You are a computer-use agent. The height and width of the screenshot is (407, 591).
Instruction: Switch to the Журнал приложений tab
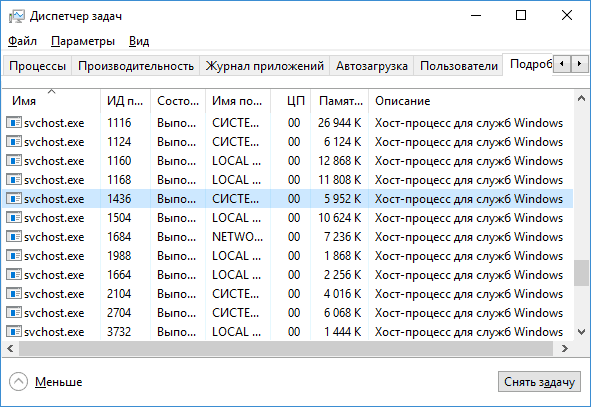coord(265,66)
